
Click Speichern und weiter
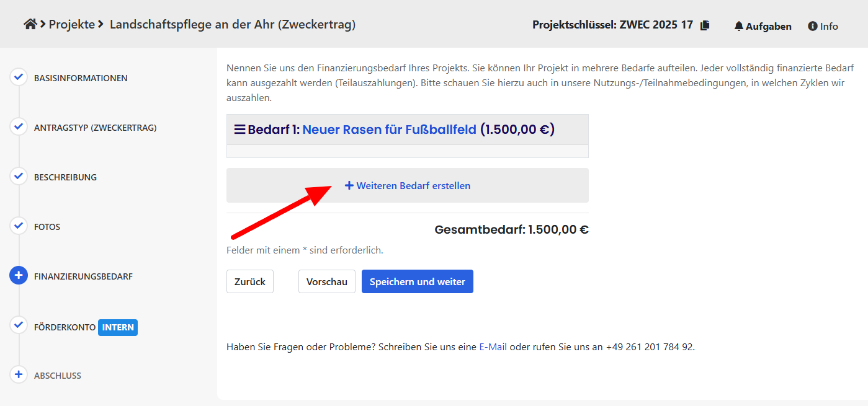coord(417,281)
